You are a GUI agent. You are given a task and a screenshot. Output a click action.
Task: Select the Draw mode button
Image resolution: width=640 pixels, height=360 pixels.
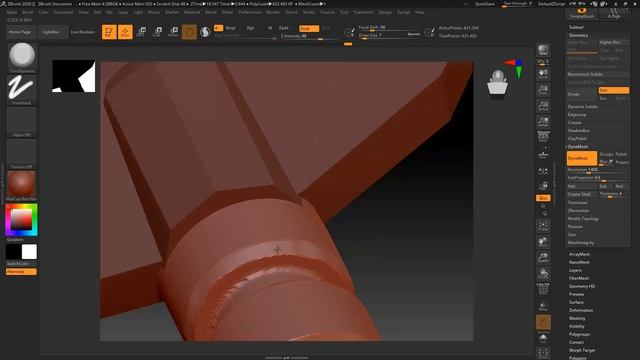pos(125,32)
